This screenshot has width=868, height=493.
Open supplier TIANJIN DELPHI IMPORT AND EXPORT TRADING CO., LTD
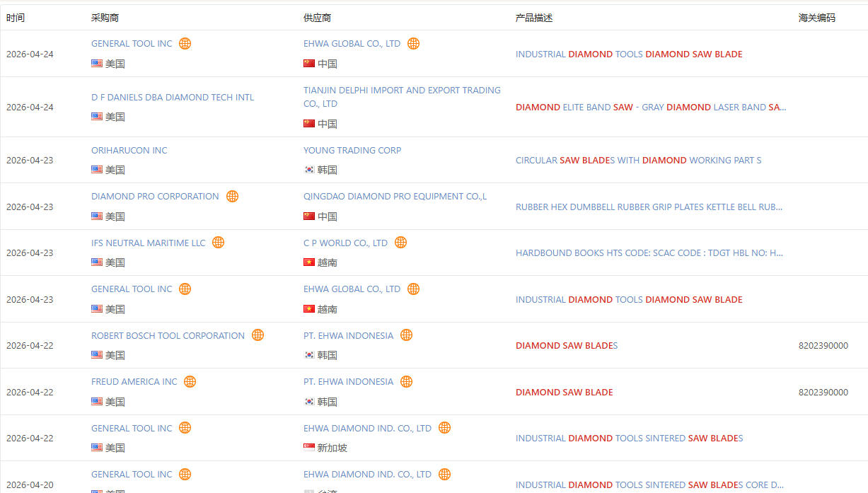click(402, 97)
